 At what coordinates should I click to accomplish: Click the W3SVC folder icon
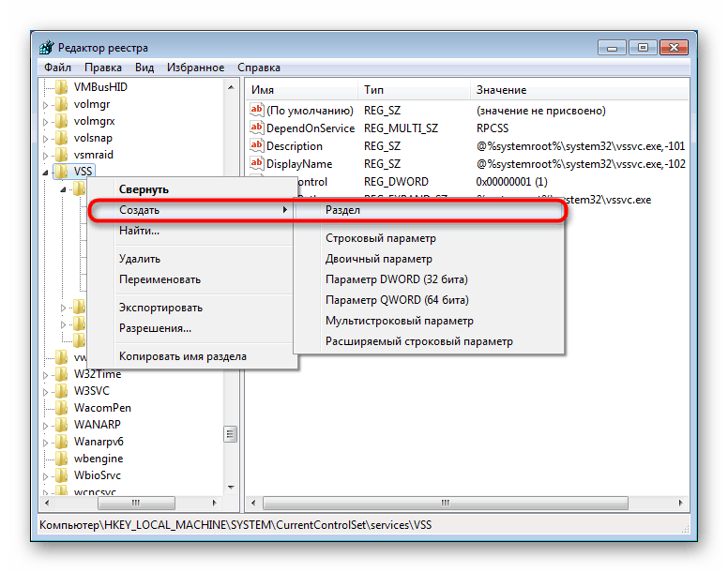click(x=61, y=391)
